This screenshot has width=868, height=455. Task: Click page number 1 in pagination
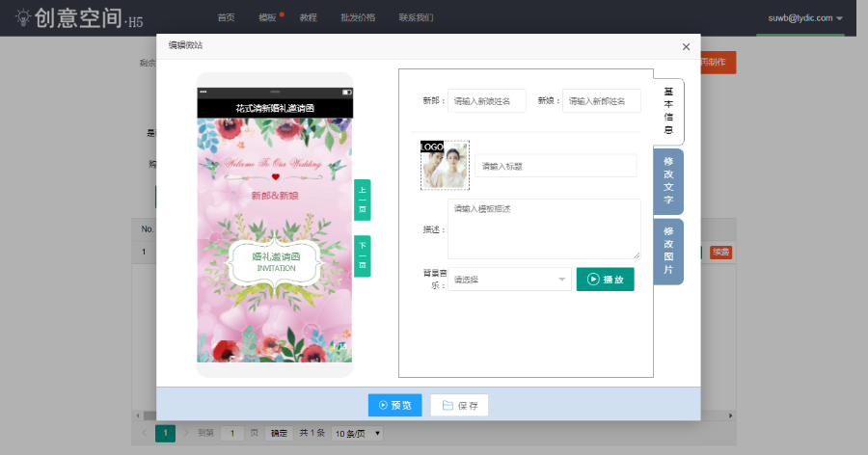tap(165, 433)
